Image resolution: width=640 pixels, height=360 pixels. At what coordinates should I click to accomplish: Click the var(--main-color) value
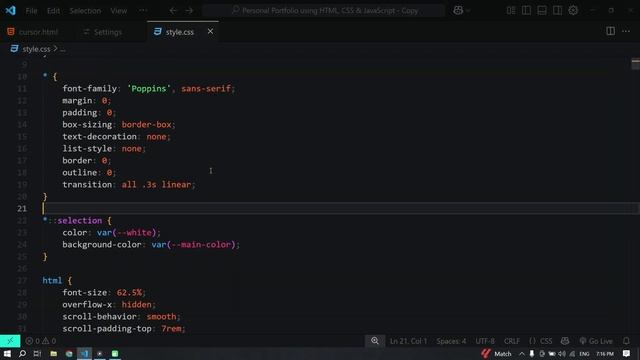point(193,244)
